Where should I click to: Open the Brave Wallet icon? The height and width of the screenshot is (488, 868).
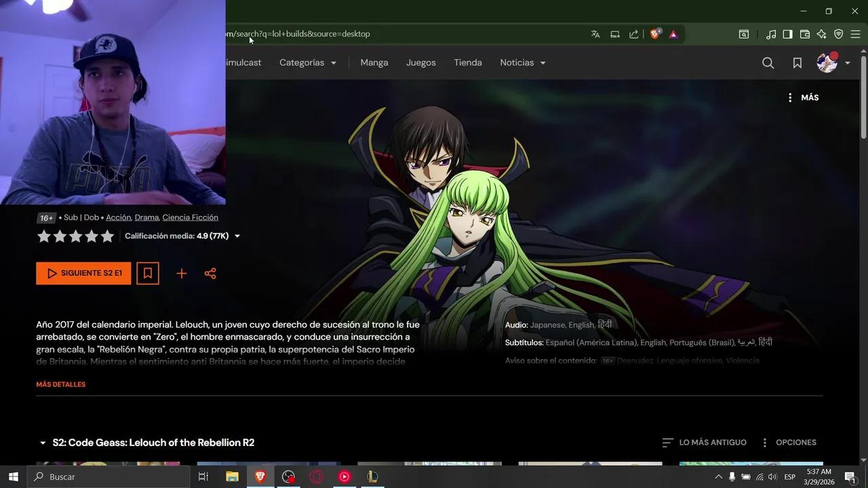click(x=805, y=34)
